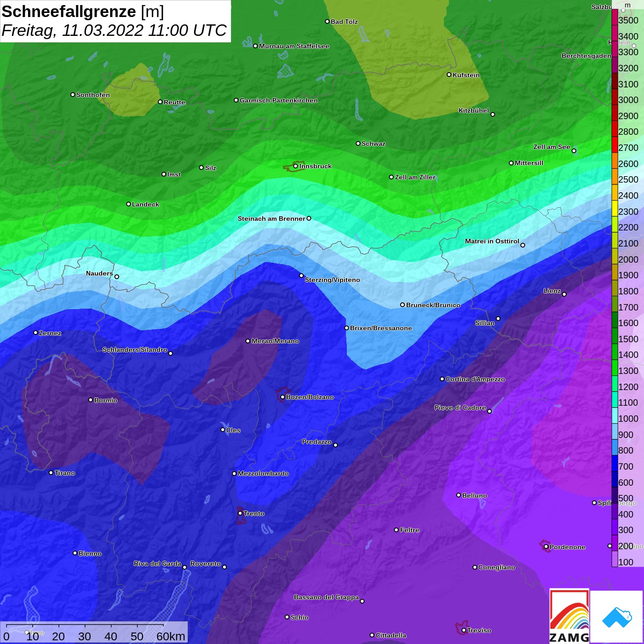The width and height of the screenshot is (644, 644).
Task: Click the Tirano marker dot
Action: [x=51, y=473]
